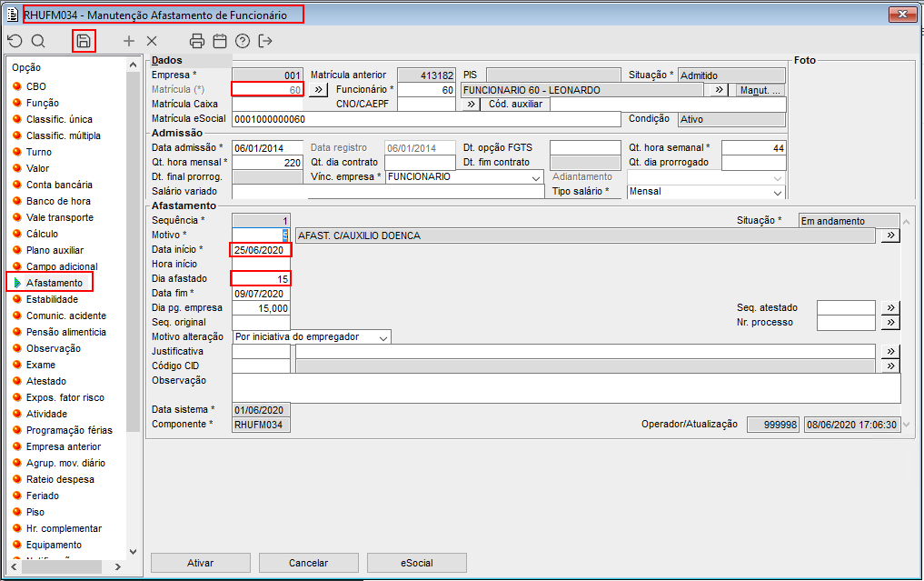Click the eSocial button
The height and width of the screenshot is (581, 924).
tap(417, 563)
